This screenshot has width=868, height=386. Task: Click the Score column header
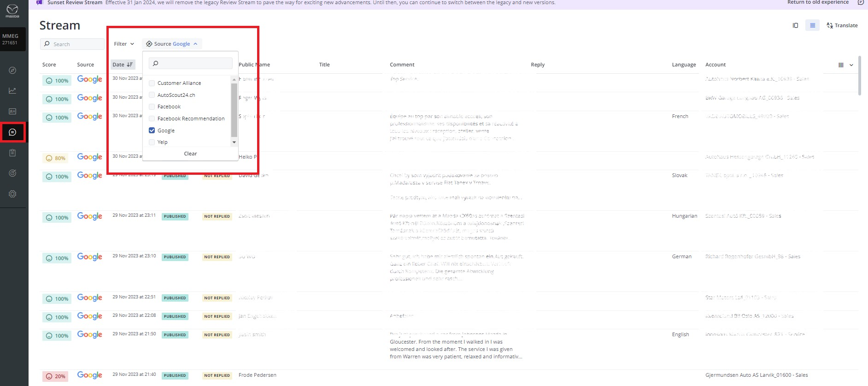click(49, 65)
